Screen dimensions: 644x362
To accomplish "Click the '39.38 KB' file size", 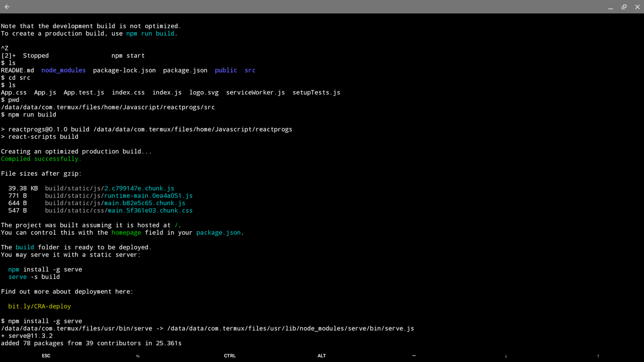I will [23, 189].
